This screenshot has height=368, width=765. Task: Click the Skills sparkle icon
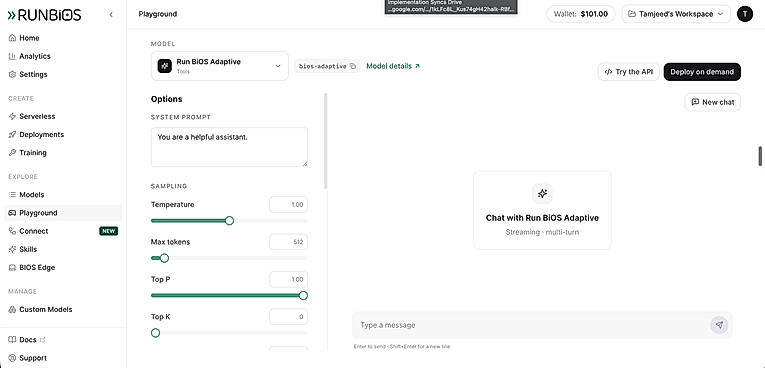tap(12, 249)
